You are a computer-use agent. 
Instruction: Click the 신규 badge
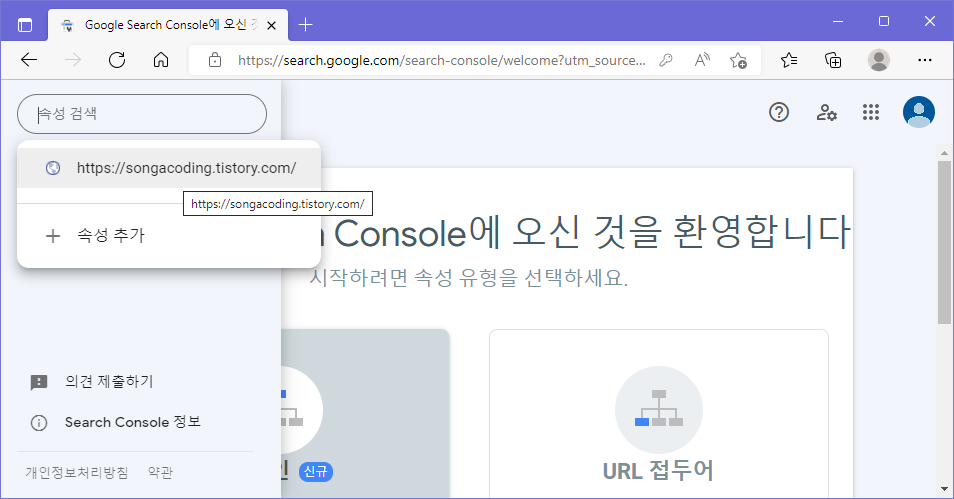click(x=316, y=472)
